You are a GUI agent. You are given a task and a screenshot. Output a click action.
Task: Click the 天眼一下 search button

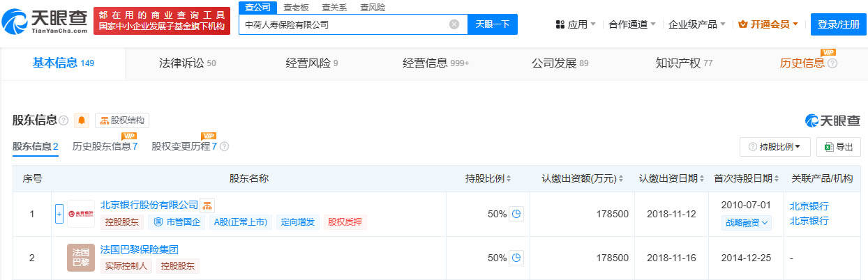tap(492, 24)
